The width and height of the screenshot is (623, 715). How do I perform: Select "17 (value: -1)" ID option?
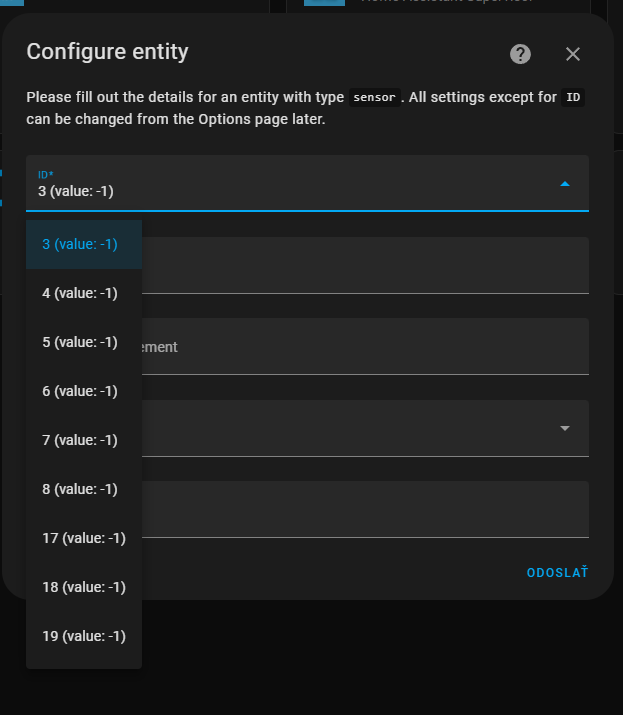(x=84, y=538)
